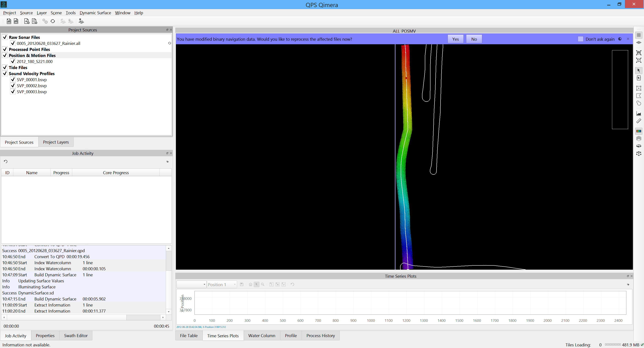644x348 pixels.
Task: Select the rectangular selection tool
Action: [639, 88]
